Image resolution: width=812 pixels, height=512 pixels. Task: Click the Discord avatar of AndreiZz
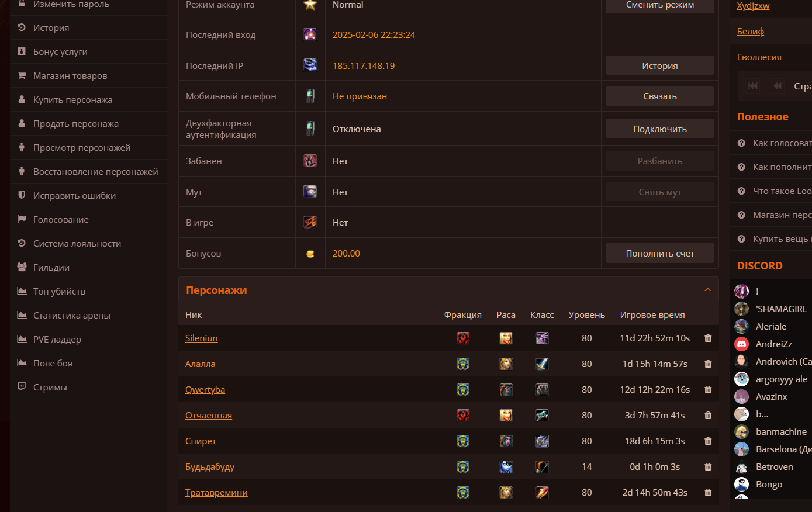[x=742, y=344]
